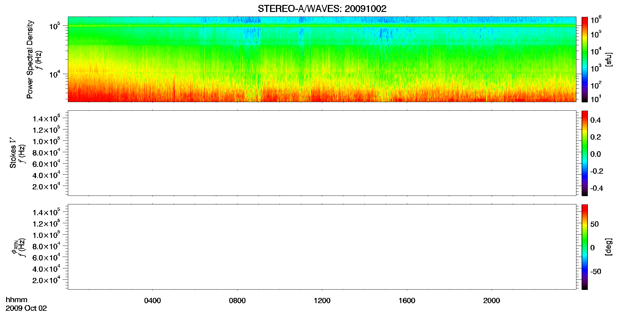The height and width of the screenshot is (332, 644).
Task: Select the 1200 time axis label
Action: click(x=322, y=301)
